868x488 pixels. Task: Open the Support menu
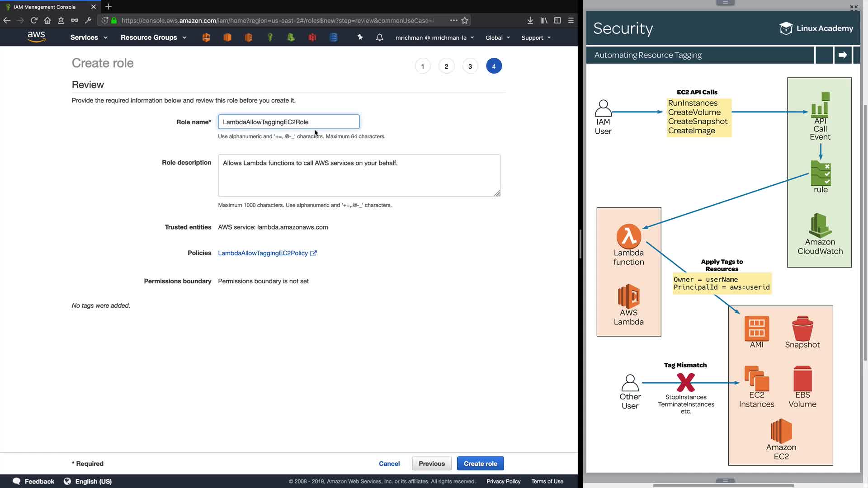(536, 38)
